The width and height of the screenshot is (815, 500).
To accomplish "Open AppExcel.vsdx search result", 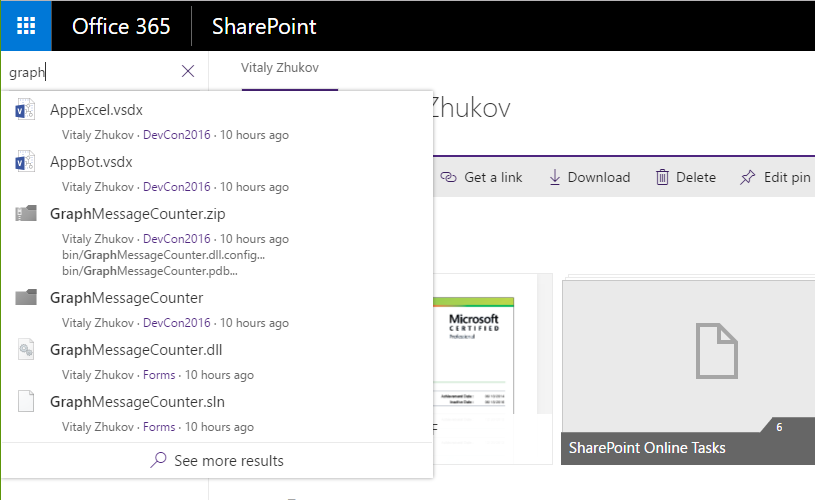I will point(96,110).
